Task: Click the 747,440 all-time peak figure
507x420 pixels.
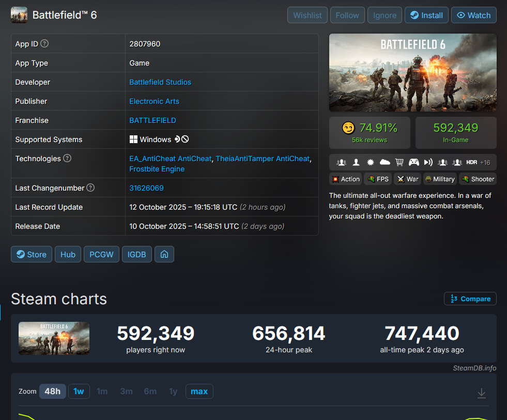Action: (x=422, y=333)
